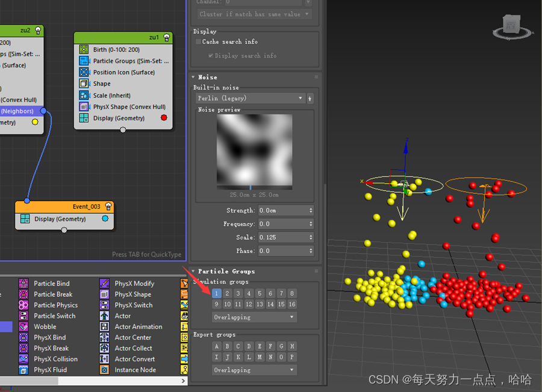542x392 pixels.
Task: Click the Birth operator icon in zu1
Action: [84, 49]
